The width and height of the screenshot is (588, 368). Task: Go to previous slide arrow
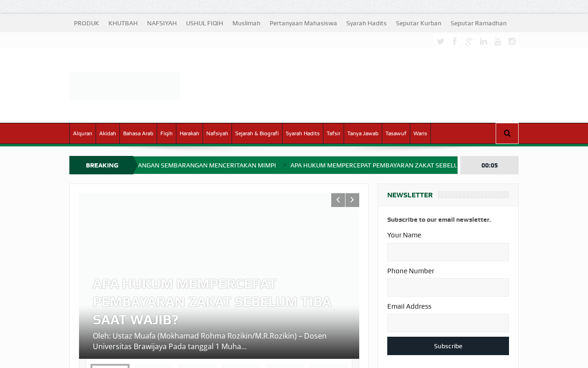point(338,200)
